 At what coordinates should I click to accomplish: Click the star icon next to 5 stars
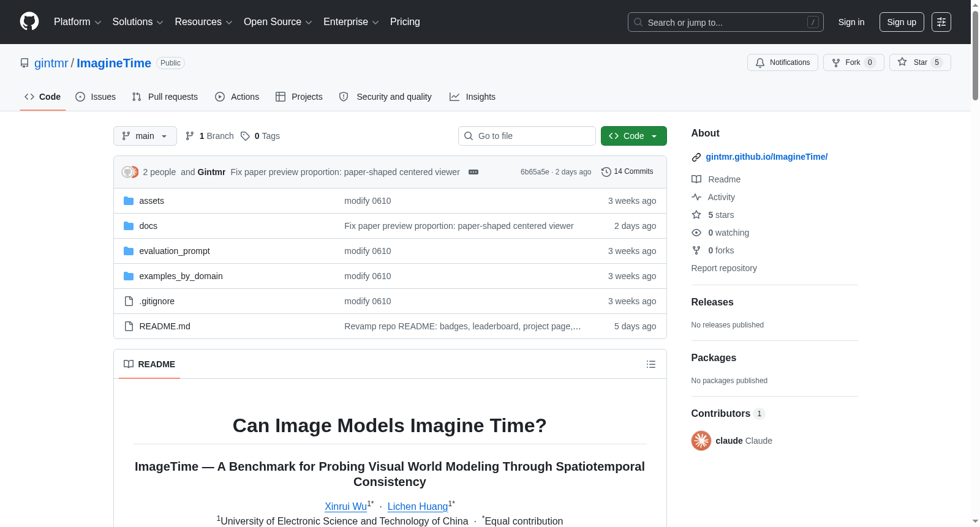(x=696, y=215)
